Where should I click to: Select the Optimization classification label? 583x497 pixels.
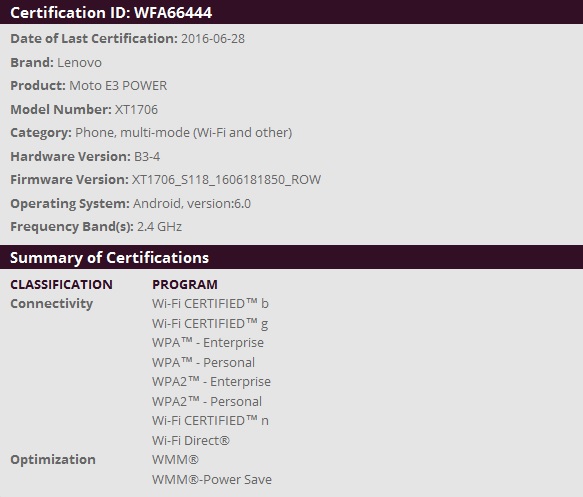[x=53, y=460]
